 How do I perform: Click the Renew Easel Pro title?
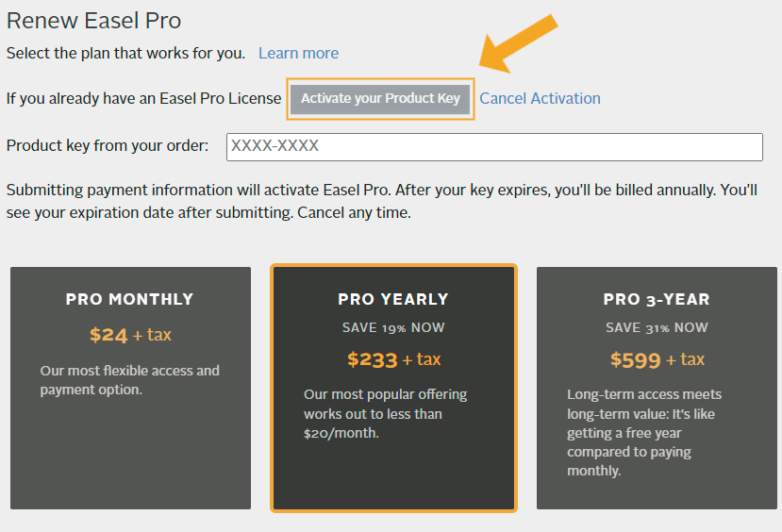(x=94, y=20)
